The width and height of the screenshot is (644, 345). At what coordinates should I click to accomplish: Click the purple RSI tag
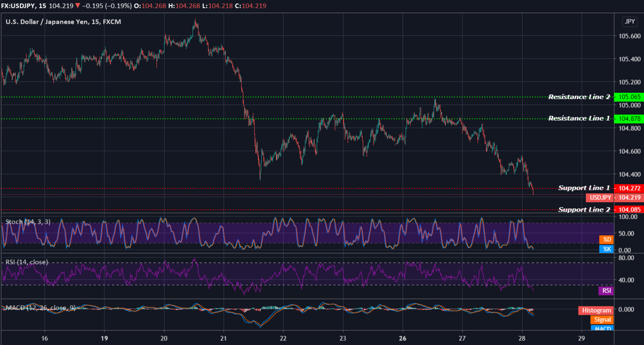pos(606,291)
